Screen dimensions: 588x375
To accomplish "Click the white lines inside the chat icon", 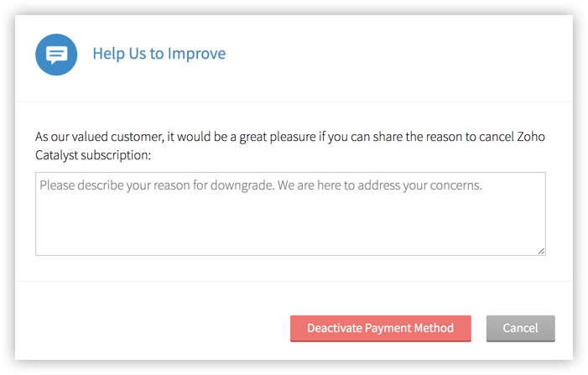I will click(56, 55).
